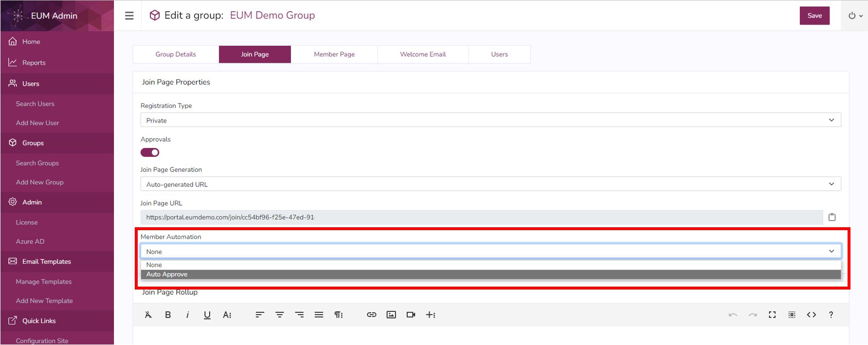This screenshot has height=345, width=868.
Task: Open the power account menu
Action: click(x=855, y=16)
